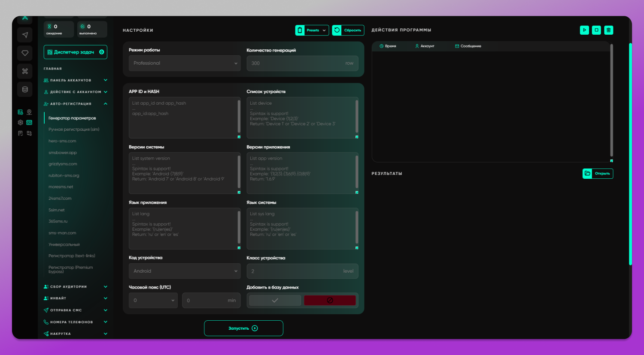Clear the program actions log with trash icon
Screen dimensions: 644x355
click(608, 30)
